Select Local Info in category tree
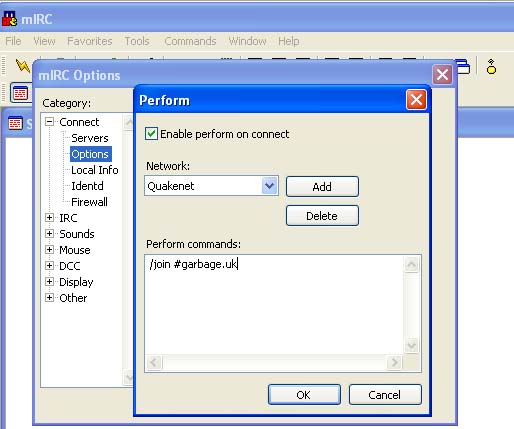The image size is (514, 429). [x=95, y=170]
